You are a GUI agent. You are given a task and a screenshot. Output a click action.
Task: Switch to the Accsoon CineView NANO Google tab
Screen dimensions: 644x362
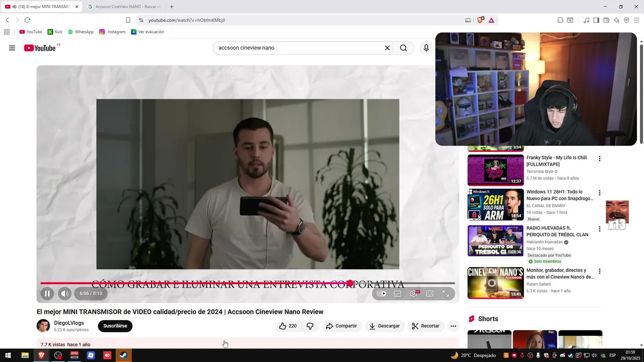pos(124,7)
